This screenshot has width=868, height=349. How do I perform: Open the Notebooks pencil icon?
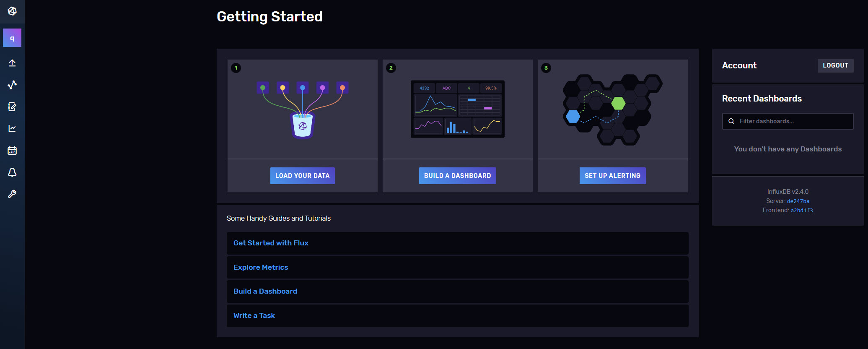12,107
